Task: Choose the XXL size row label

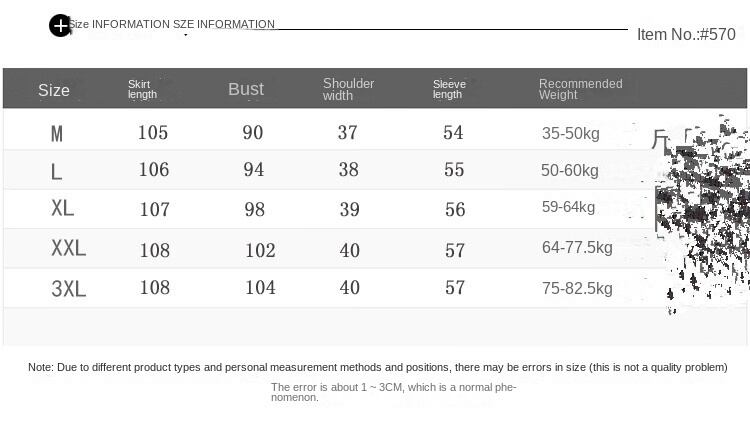Action: point(69,249)
